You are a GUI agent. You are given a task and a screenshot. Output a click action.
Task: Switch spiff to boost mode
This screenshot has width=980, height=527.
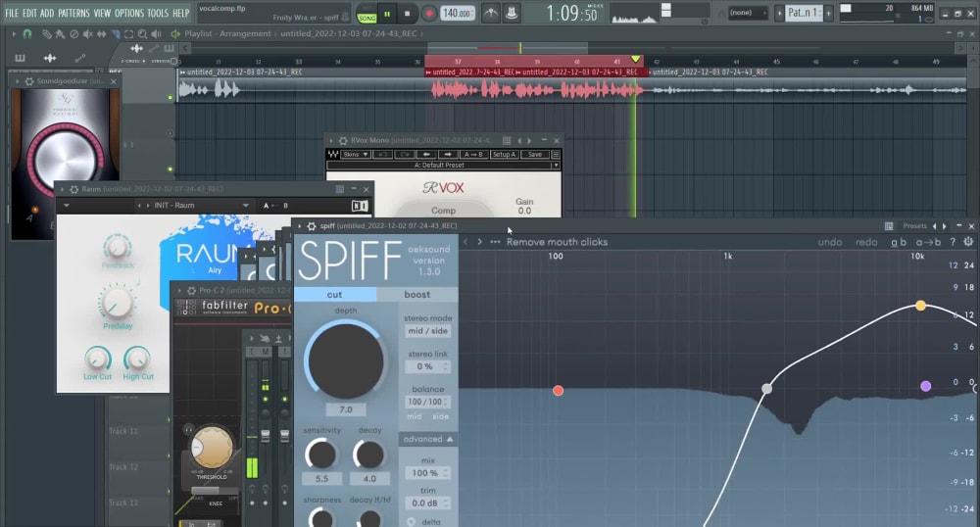(x=416, y=295)
